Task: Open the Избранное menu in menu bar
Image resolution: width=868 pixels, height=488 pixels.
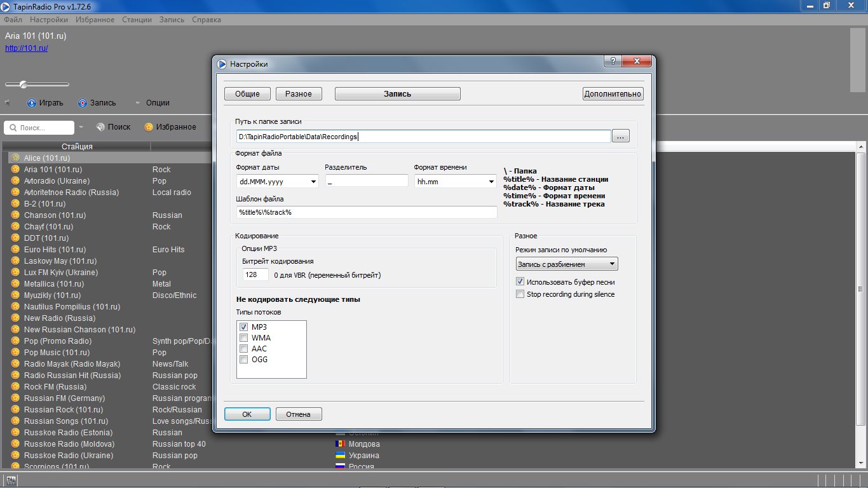Action: (x=95, y=20)
